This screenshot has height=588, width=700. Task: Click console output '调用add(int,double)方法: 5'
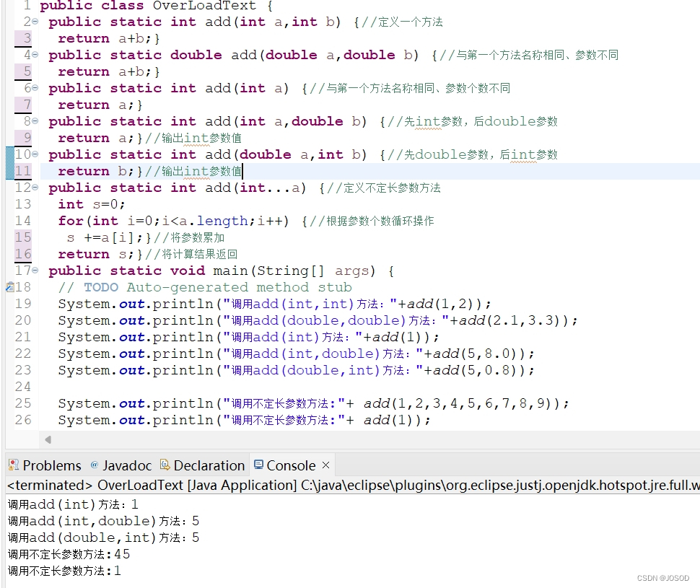pos(103,521)
